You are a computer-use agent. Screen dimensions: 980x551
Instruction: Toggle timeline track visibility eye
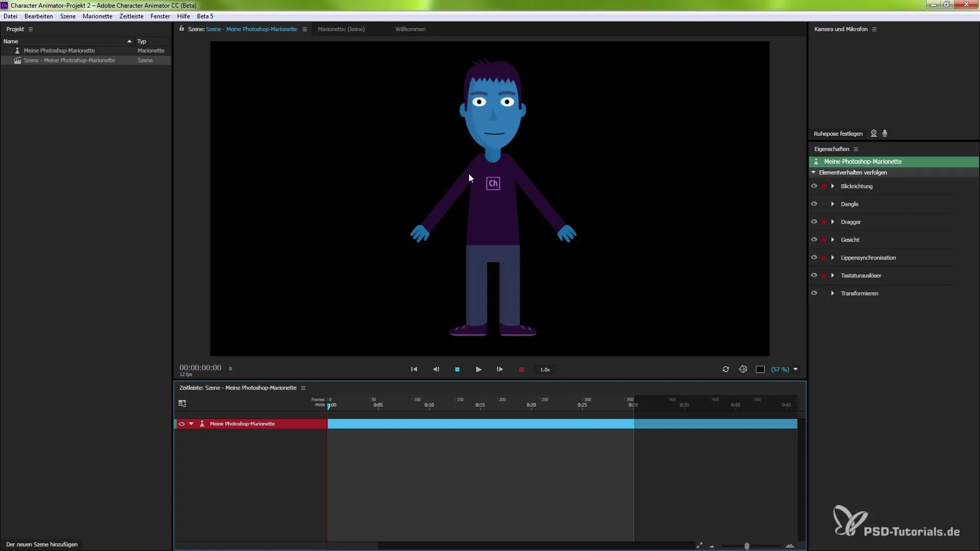pos(181,424)
